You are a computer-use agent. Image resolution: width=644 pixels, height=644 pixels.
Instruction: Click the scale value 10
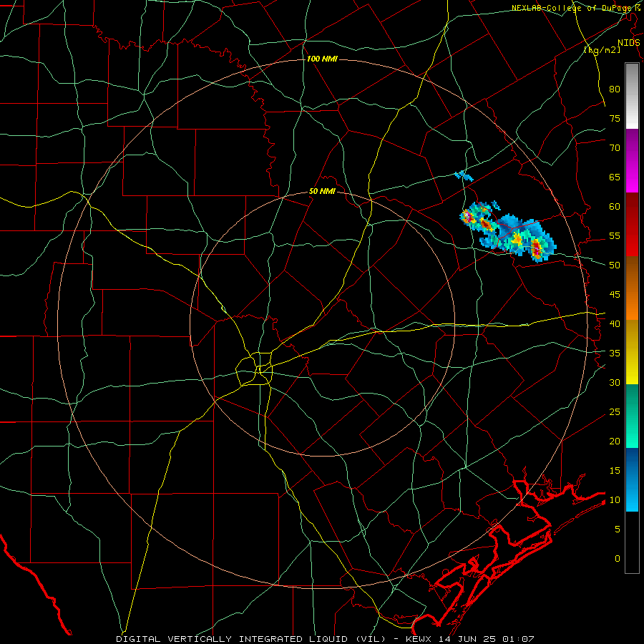615,500
